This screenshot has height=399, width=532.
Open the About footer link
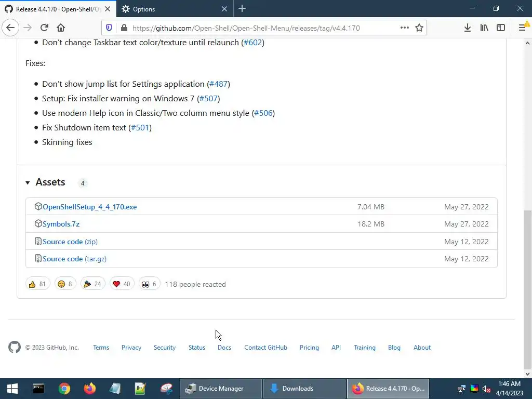[x=422, y=348]
